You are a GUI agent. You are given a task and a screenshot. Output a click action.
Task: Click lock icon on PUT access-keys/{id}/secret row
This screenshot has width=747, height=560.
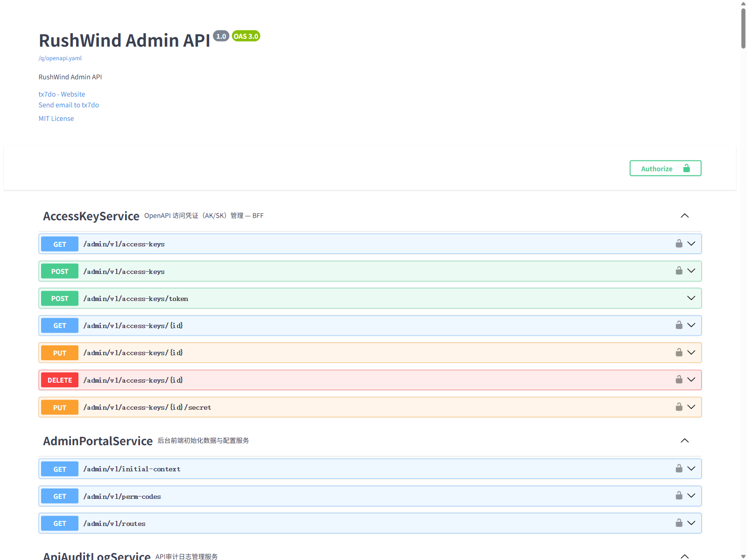(679, 407)
